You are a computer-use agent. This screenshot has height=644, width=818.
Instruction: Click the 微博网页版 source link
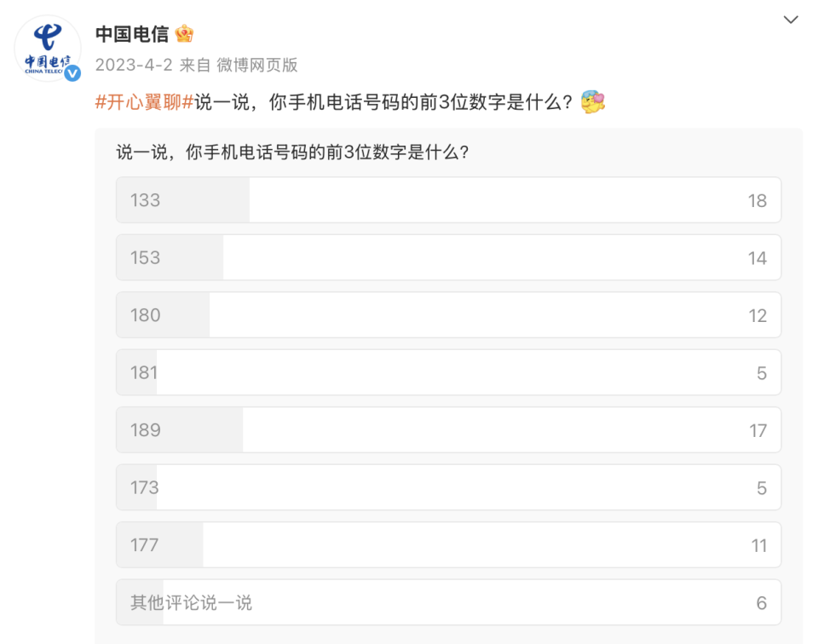pos(256,66)
